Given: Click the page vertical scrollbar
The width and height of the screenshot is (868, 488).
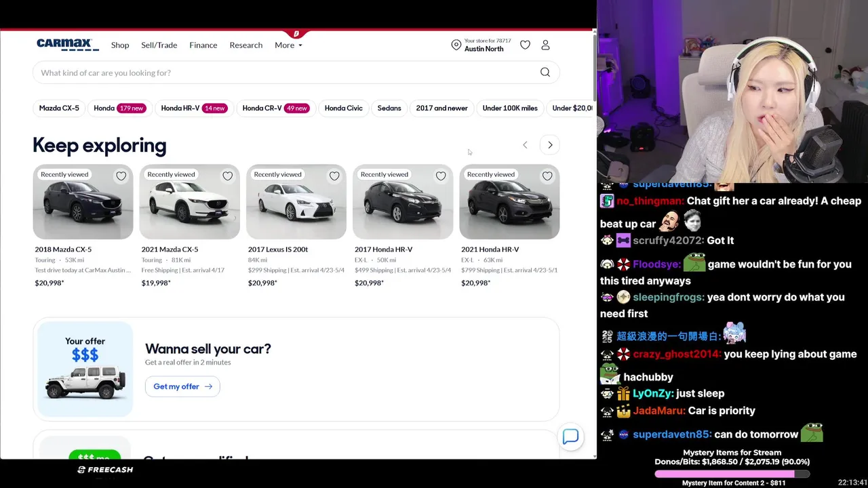Looking at the screenshot, I should 595,68.
